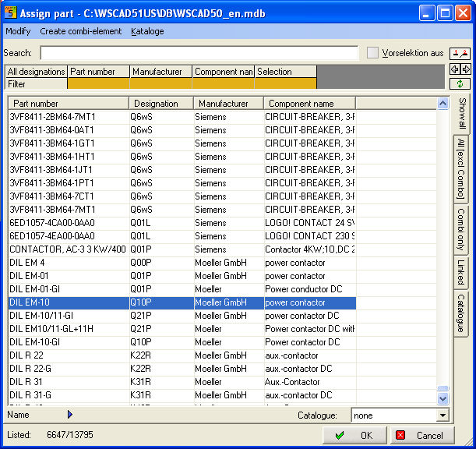Select row 6ED1057-4CA00-0AA0
Screen dimensions: 476x449
pos(182,223)
